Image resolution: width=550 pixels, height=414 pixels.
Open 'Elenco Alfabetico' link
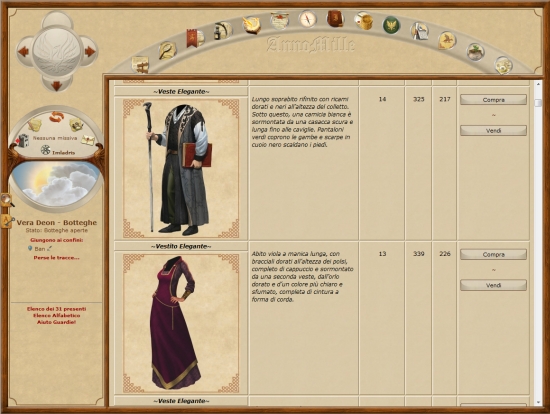pos(56,315)
